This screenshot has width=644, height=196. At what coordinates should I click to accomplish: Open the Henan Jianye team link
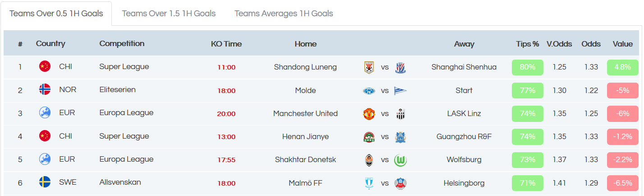305,136
